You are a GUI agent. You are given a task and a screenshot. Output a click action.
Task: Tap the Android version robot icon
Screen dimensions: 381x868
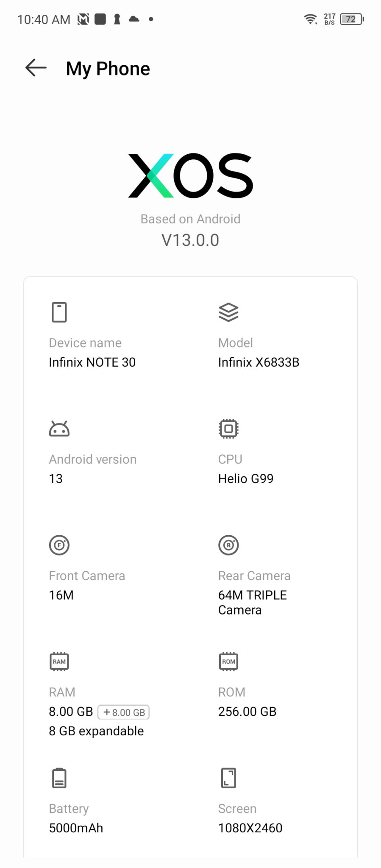click(59, 429)
